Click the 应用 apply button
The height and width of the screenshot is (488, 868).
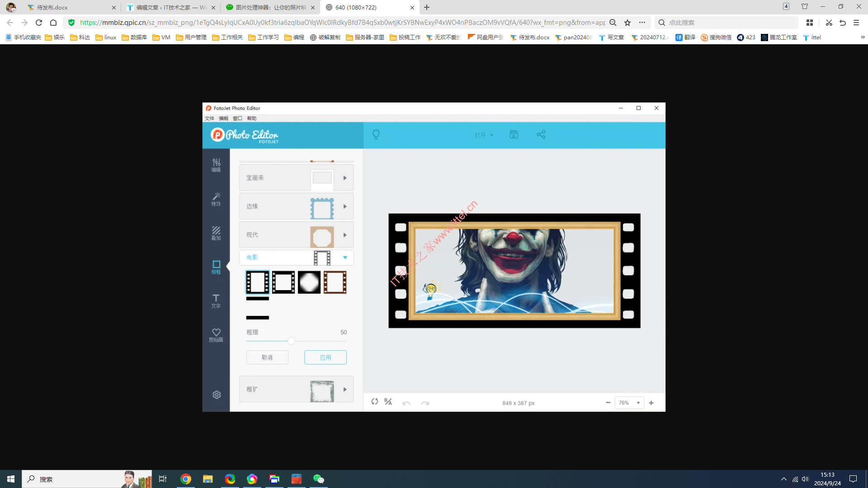point(325,357)
